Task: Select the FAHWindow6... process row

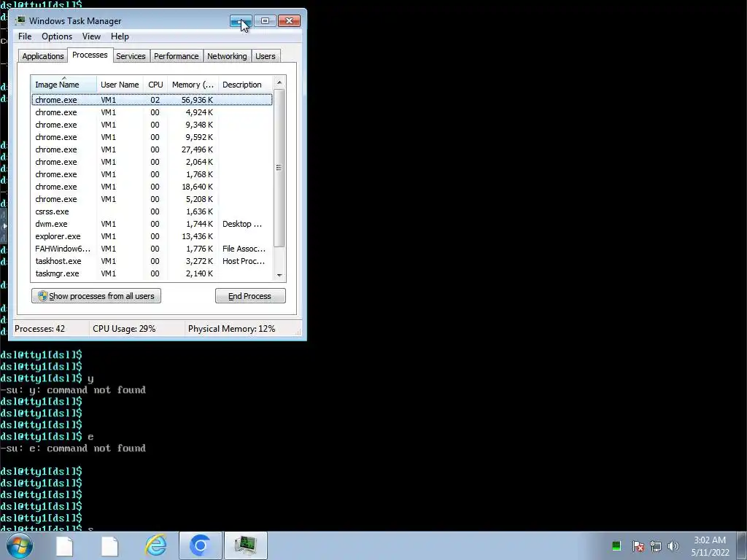Action: (152, 249)
